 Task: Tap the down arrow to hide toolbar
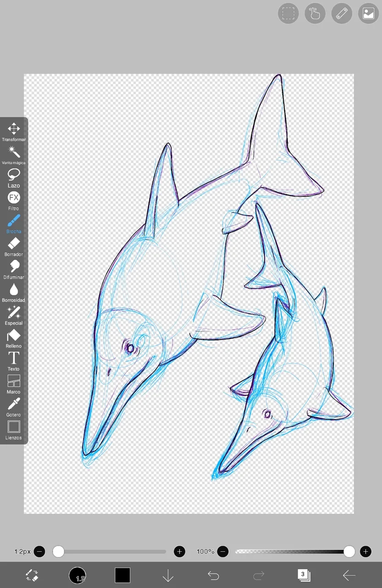click(168, 575)
